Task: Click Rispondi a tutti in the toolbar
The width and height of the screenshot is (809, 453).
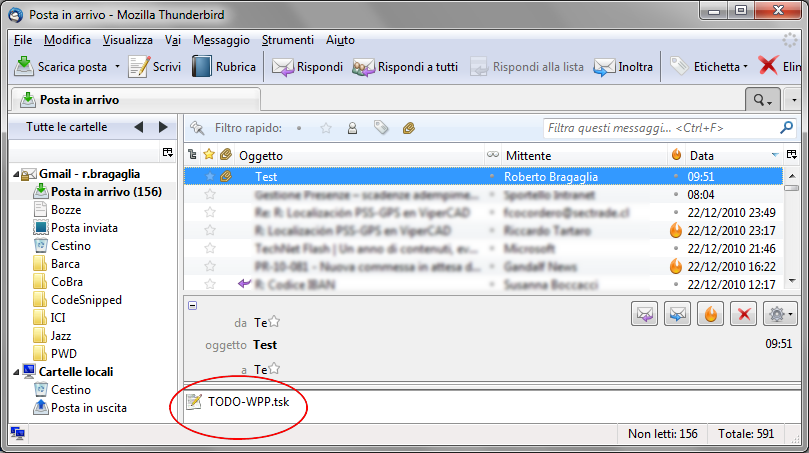Action: pos(405,67)
